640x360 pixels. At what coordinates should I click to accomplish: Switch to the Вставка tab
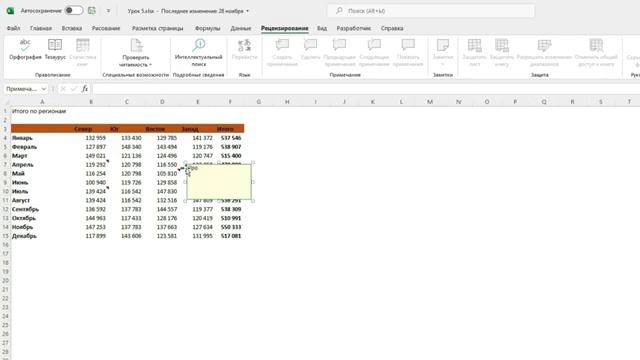[x=72, y=28]
